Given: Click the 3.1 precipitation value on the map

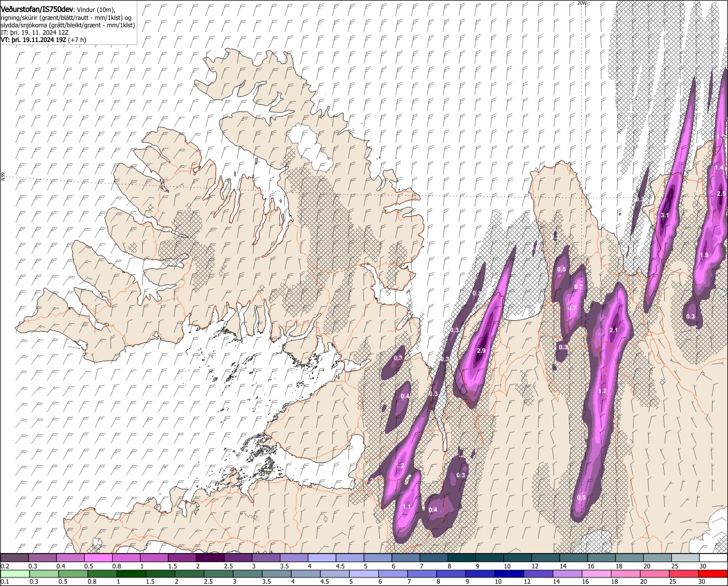Looking at the screenshot, I should 665,215.
